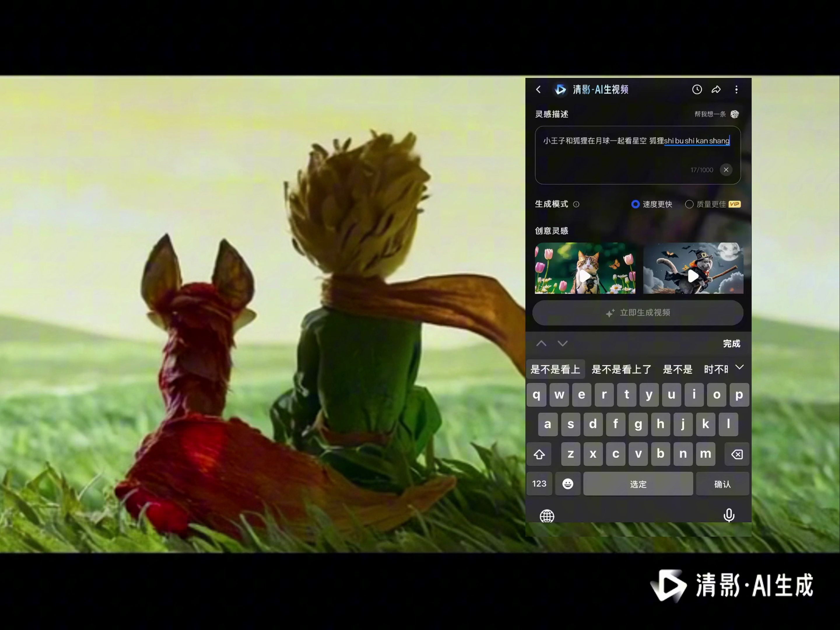Tap the w key

pos(559,395)
